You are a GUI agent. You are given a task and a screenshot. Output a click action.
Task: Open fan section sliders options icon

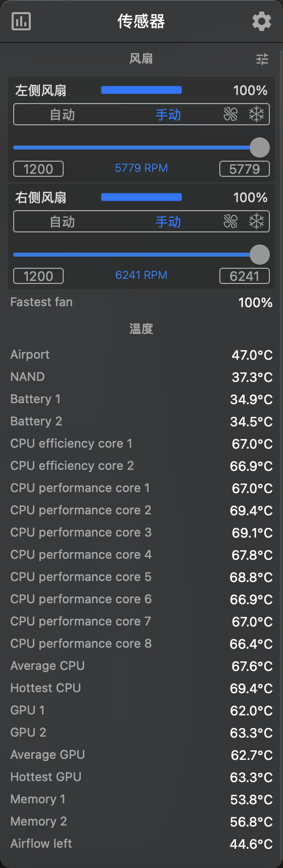pyautogui.click(x=262, y=59)
